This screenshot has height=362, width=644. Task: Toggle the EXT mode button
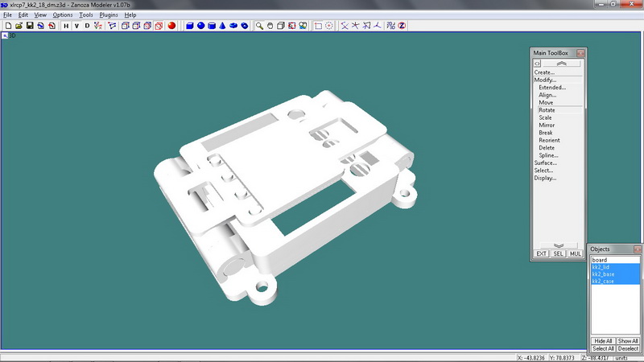pos(541,253)
